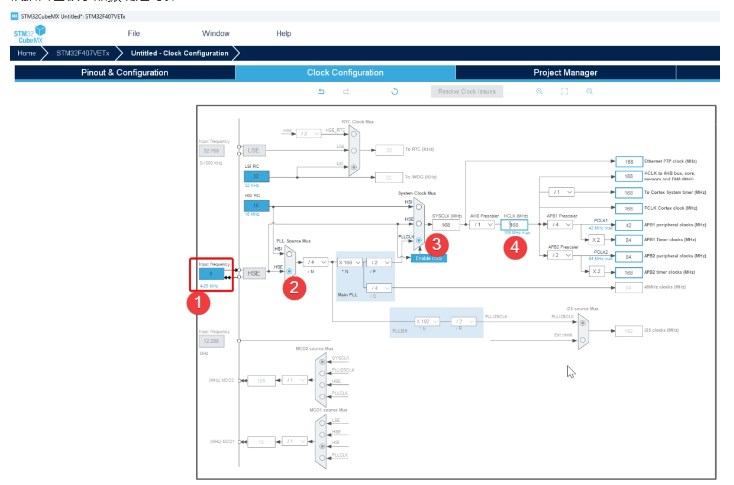The width and height of the screenshot is (734, 485).
Task: Open the PLL /M divider dropdown
Action: click(x=316, y=262)
